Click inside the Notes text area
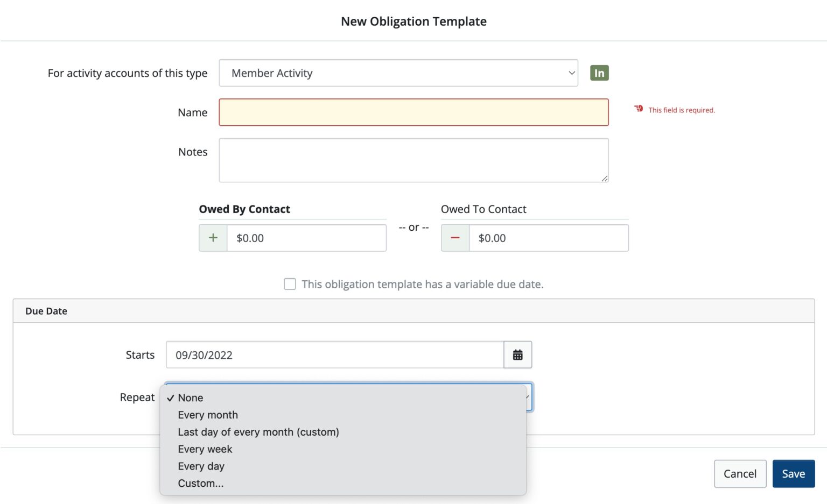 coord(413,160)
